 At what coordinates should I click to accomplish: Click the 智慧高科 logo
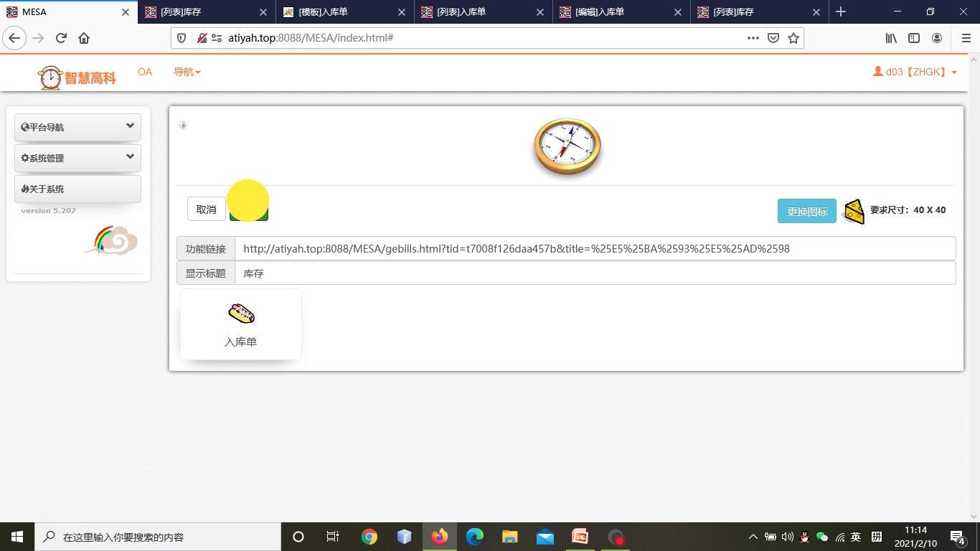coord(77,77)
